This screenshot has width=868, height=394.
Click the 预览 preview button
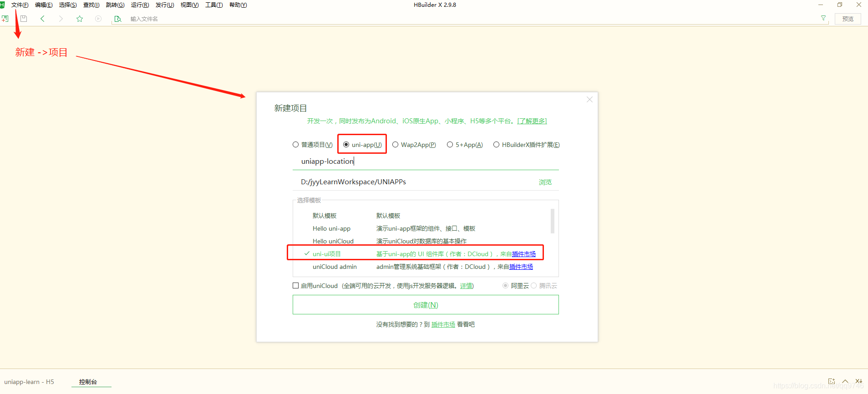click(x=848, y=19)
